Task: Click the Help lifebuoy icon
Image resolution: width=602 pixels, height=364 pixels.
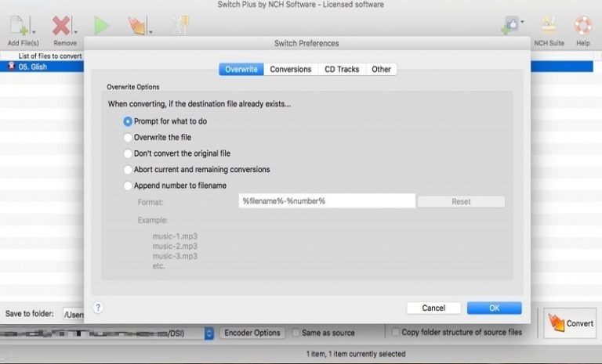Action: 583,26
